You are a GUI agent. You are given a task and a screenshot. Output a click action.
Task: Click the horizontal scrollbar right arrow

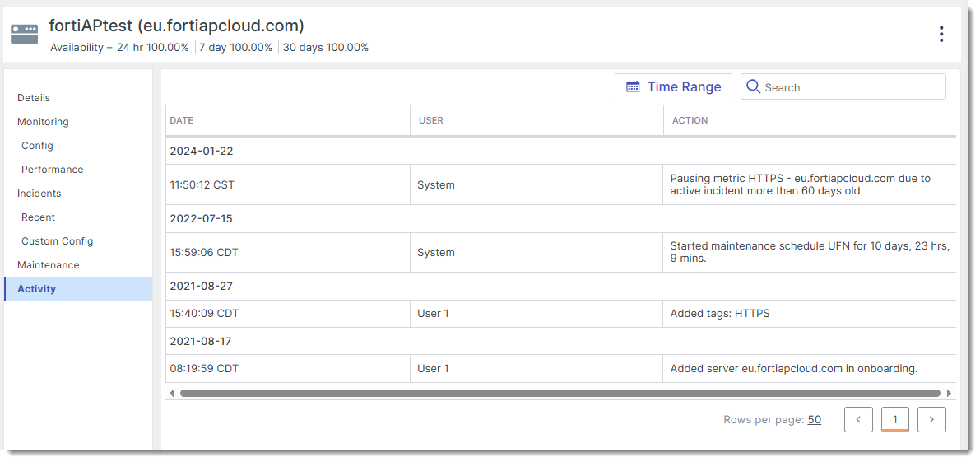tap(949, 394)
